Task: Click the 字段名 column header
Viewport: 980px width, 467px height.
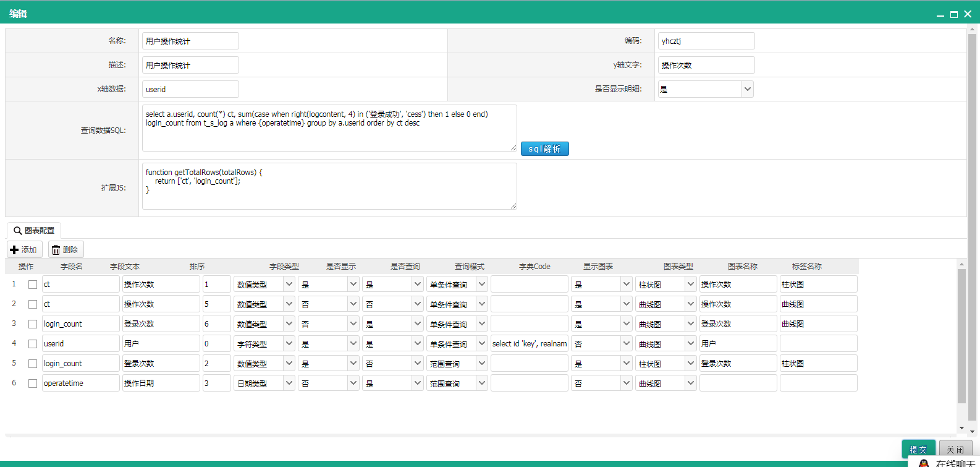Action: pyautogui.click(x=72, y=267)
